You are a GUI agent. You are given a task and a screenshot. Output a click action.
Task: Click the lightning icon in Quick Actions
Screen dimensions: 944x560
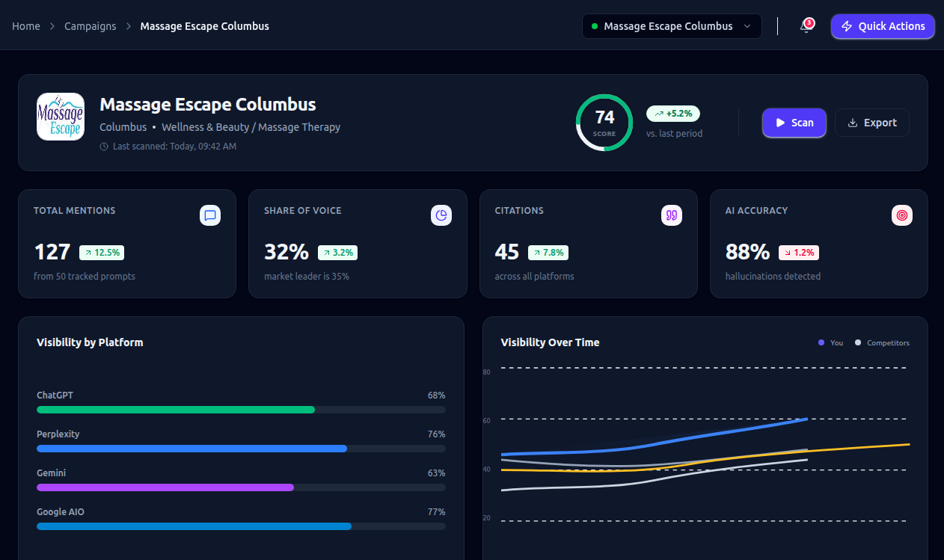[x=848, y=26]
